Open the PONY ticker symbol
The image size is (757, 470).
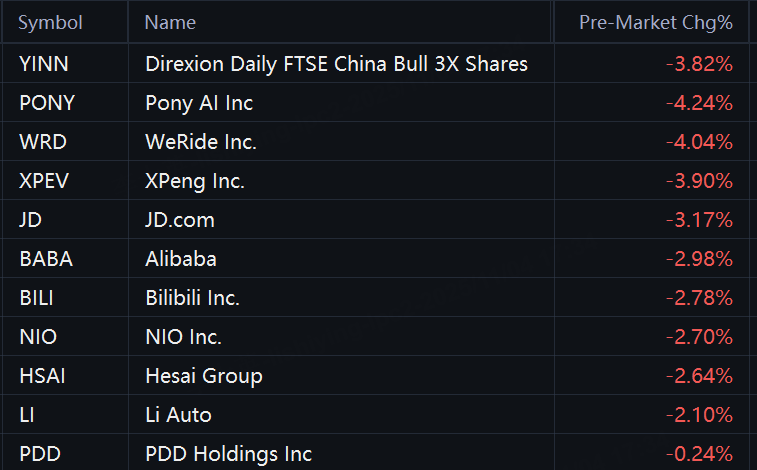47,103
